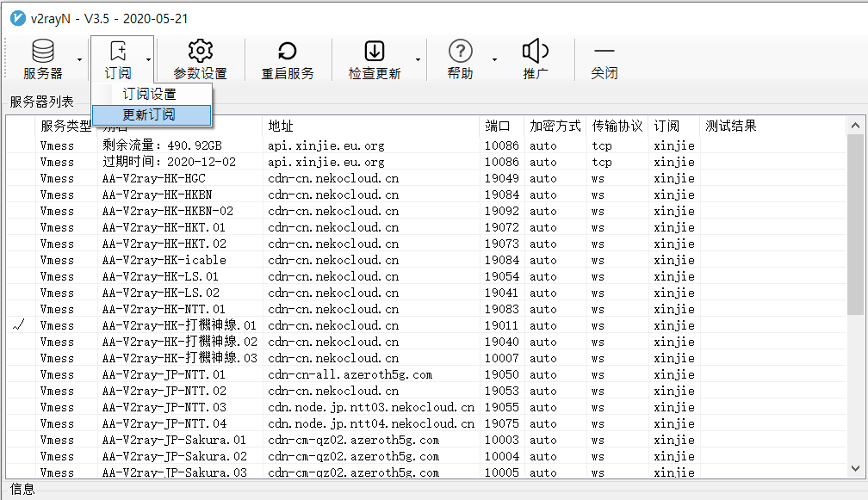Image resolution: width=868 pixels, height=500 pixels.
Task: Click port 19011 cell
Action: click(501, 325)
